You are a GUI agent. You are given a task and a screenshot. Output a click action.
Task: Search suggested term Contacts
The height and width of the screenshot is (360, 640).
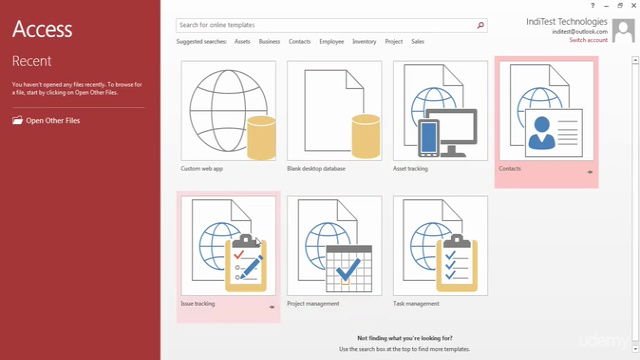pos(300,42)
